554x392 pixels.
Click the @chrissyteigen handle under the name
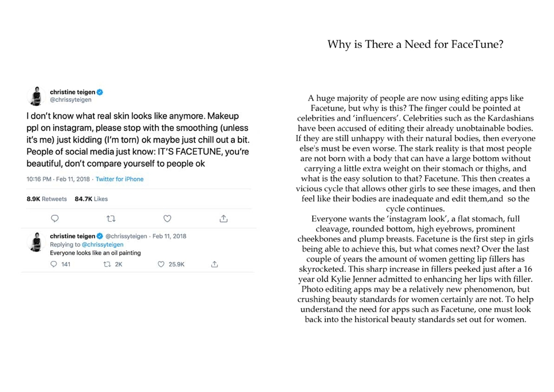click(70, 100)
